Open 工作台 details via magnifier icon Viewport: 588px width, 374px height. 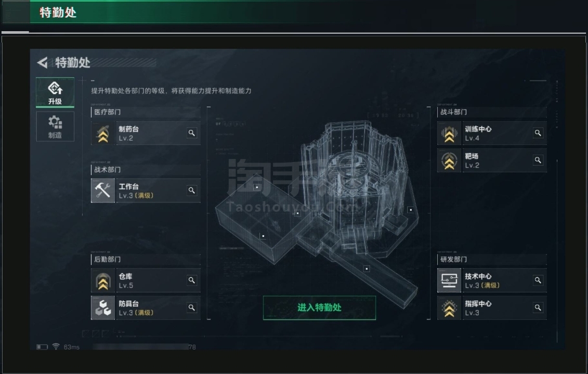(x=192, y=190)
